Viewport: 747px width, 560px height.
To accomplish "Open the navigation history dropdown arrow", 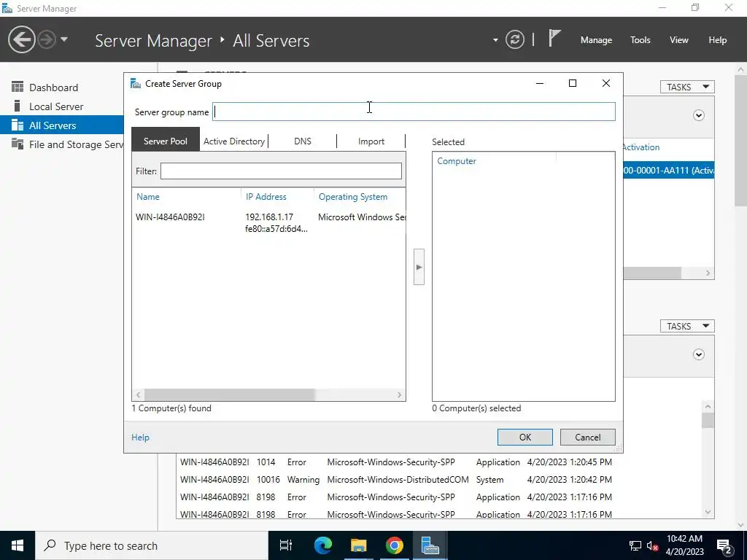I will point(64,39).
